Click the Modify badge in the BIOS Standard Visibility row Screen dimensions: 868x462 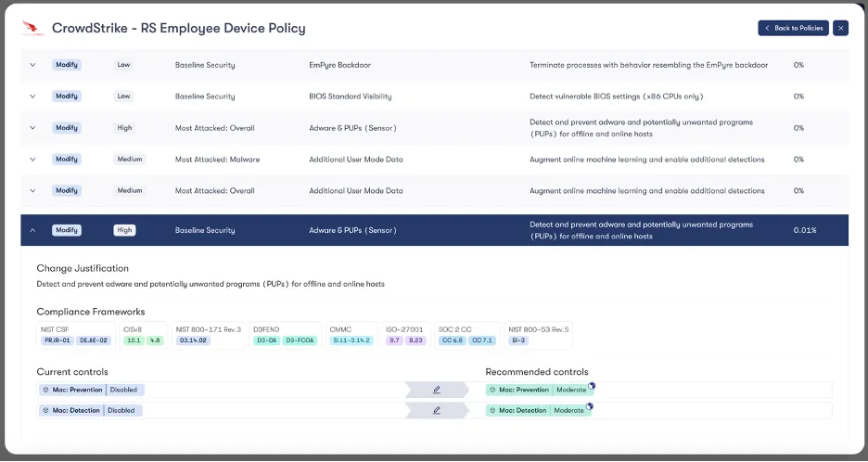[67, 96]
